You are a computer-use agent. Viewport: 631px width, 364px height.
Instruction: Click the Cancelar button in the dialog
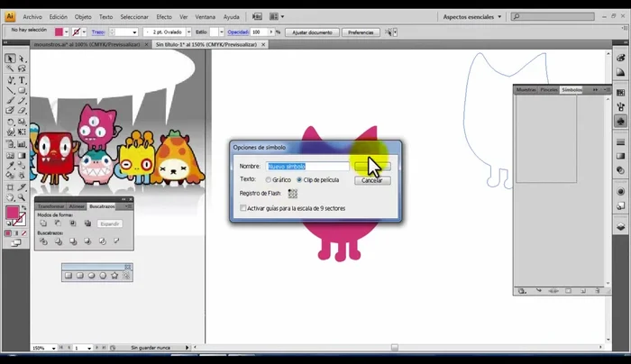coord(372,180)
